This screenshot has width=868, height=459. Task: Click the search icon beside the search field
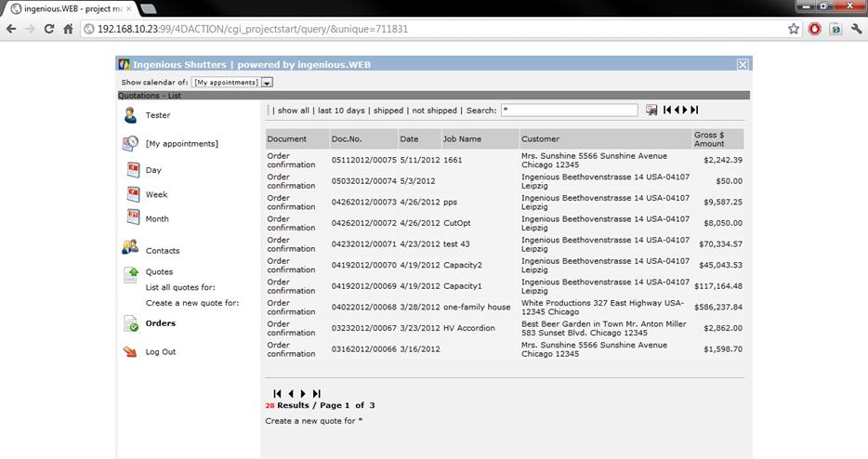[651, 111]
